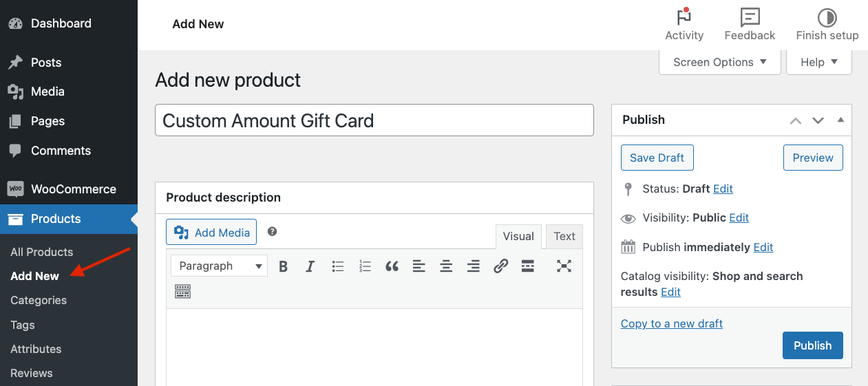This screenshot has width=868, height=386.
Task: Open the Add Media help question mark
Action: 272,232
